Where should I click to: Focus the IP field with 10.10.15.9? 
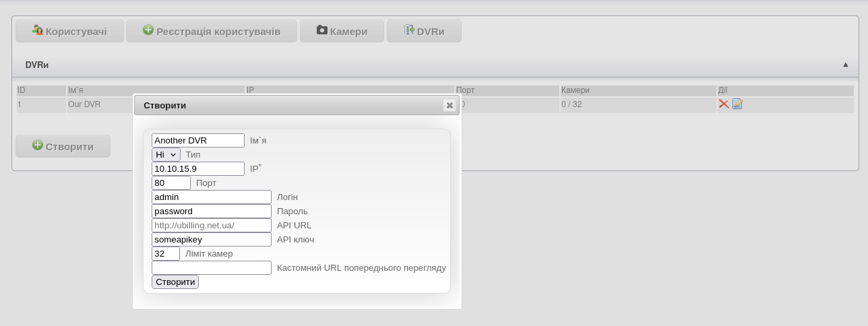tap(198, 168)
